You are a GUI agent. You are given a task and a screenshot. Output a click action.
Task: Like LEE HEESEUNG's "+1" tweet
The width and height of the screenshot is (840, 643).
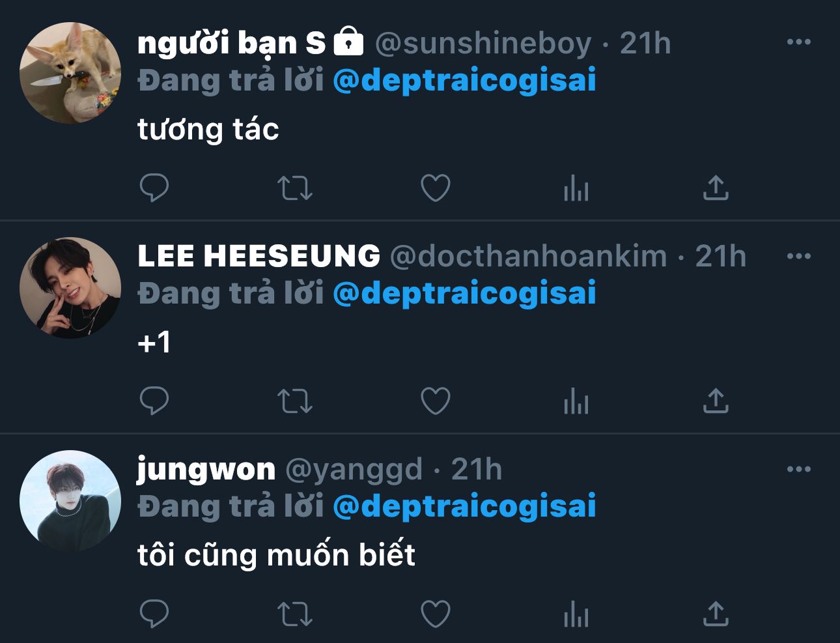[436, 401]
